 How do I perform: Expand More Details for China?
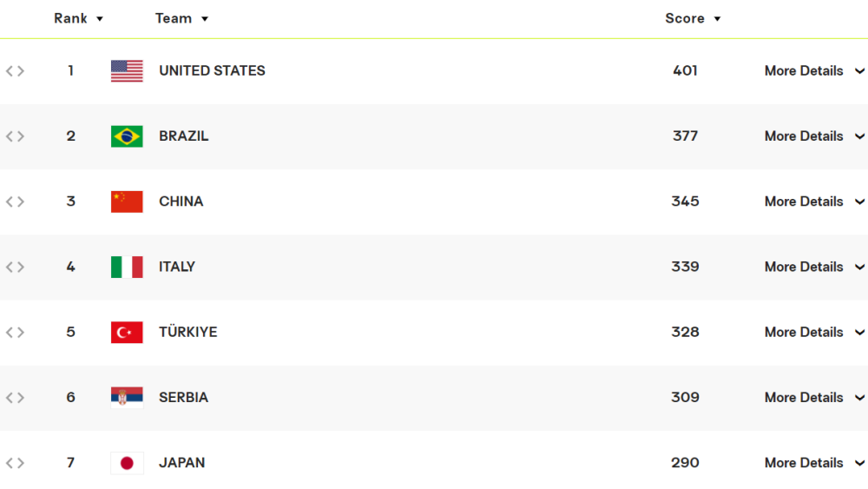[814, 202]
